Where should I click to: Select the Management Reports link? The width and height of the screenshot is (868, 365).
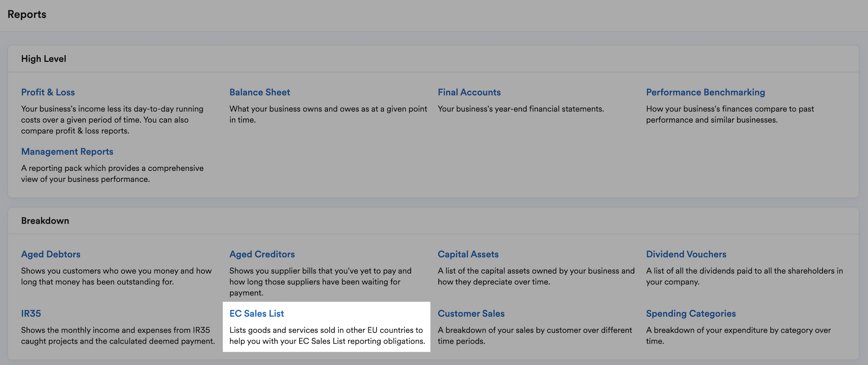(x=67, y=152)
